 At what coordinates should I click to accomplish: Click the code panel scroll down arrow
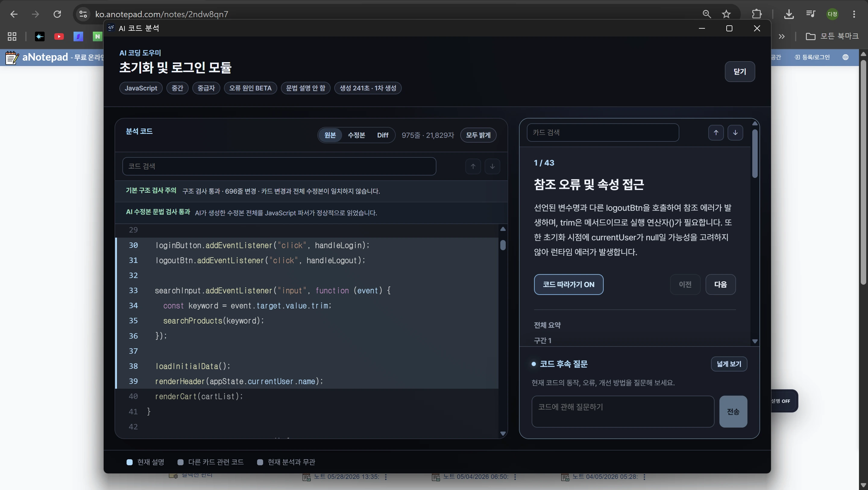coord(503,434)
